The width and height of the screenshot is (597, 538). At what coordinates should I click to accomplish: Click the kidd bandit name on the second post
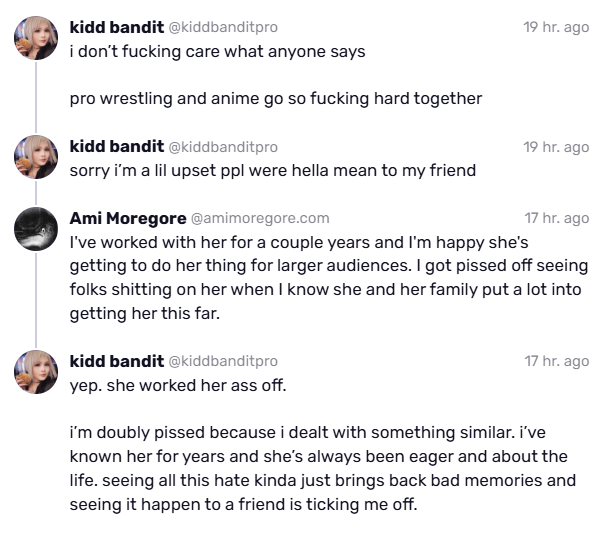point(117,147)
